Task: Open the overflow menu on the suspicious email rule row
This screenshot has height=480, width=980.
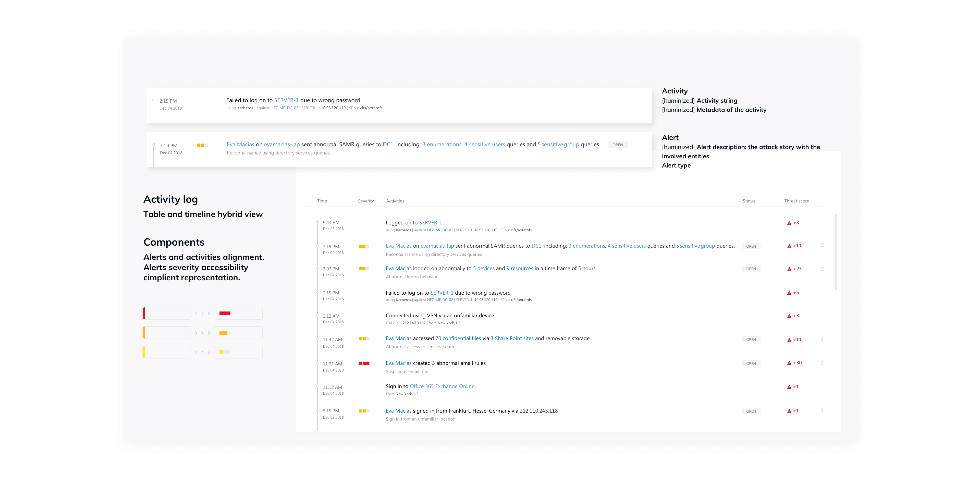Action: (822, 363)
